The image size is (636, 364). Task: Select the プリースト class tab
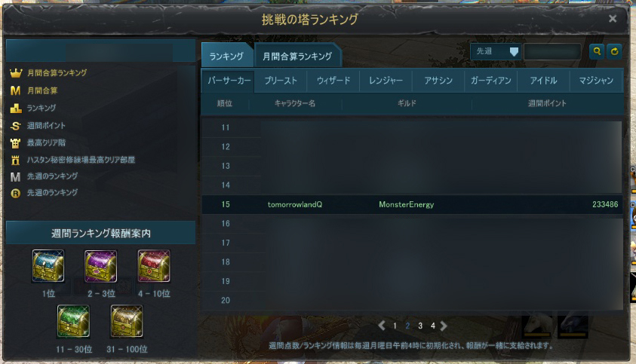(281, 80)
